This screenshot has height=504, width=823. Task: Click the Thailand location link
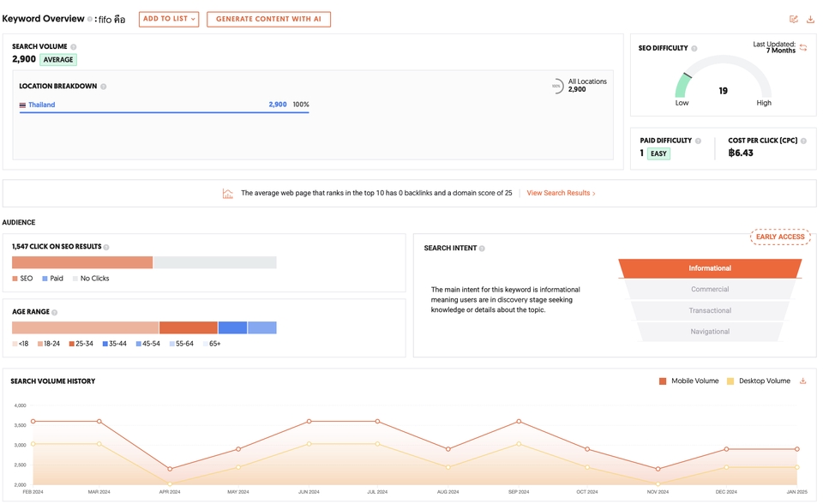41,105
